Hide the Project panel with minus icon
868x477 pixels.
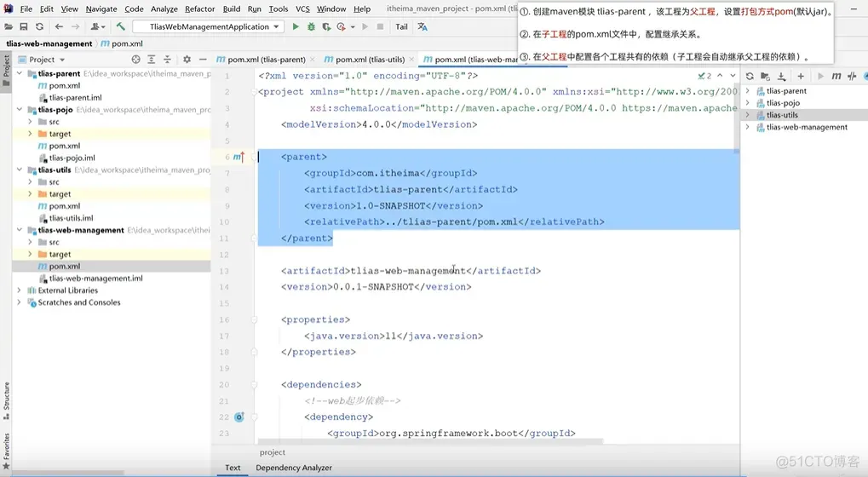point(203,60)
